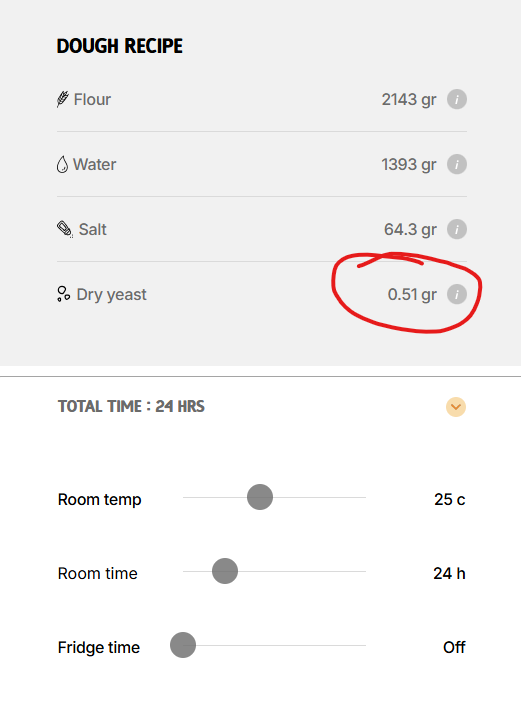Click the water drop icon
The height and width of the screenshot is (717, 521).
pos(62,164)
